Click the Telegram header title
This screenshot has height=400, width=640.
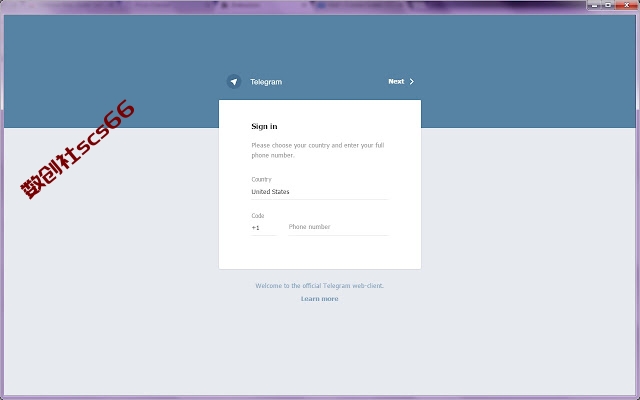(x=266, y=82)
